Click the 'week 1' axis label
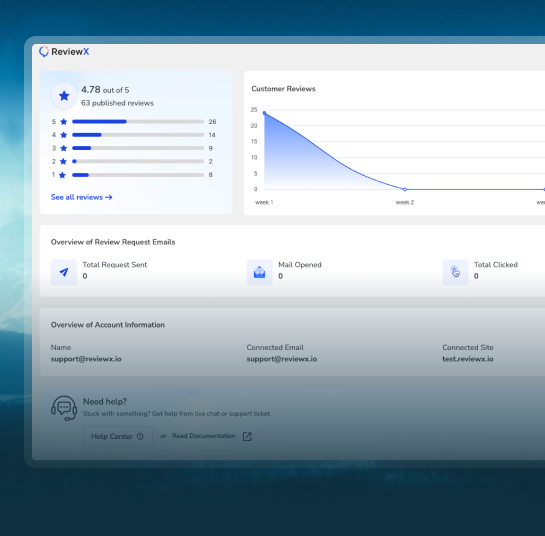 [264, 202]
